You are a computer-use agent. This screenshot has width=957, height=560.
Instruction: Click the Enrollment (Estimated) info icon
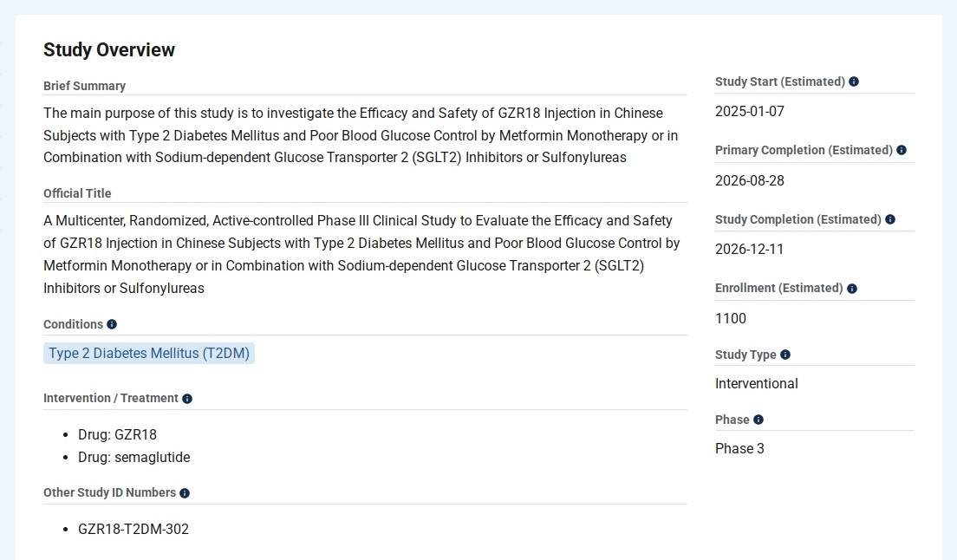click(852, 289)
